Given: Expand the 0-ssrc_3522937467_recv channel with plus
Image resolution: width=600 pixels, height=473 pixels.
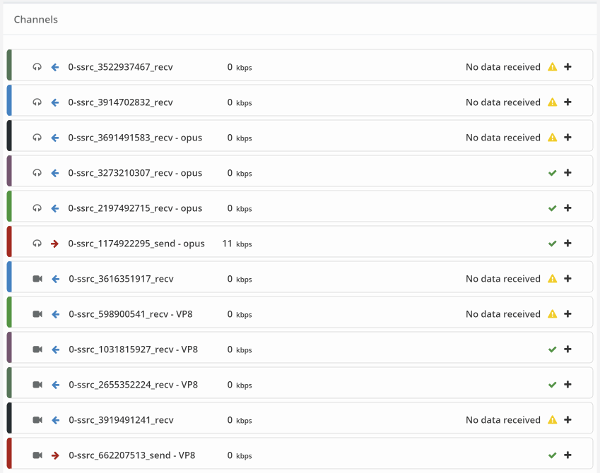Looking at the screenshot, I should tap(568, 67).
